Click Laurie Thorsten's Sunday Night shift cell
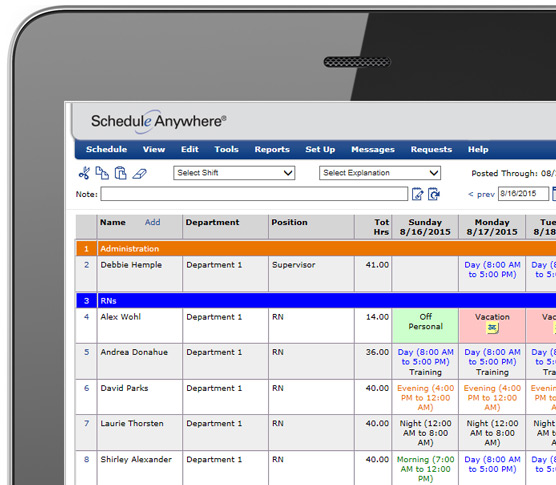The width and height of the screenshot is (556, 485). click(425, 433)
